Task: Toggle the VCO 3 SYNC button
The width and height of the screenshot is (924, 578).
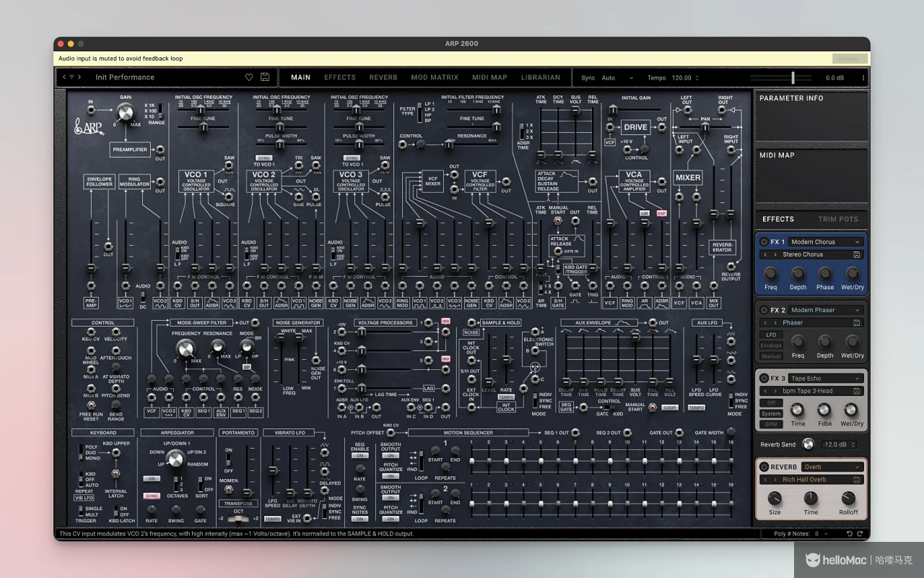Action: pos(352,158)
